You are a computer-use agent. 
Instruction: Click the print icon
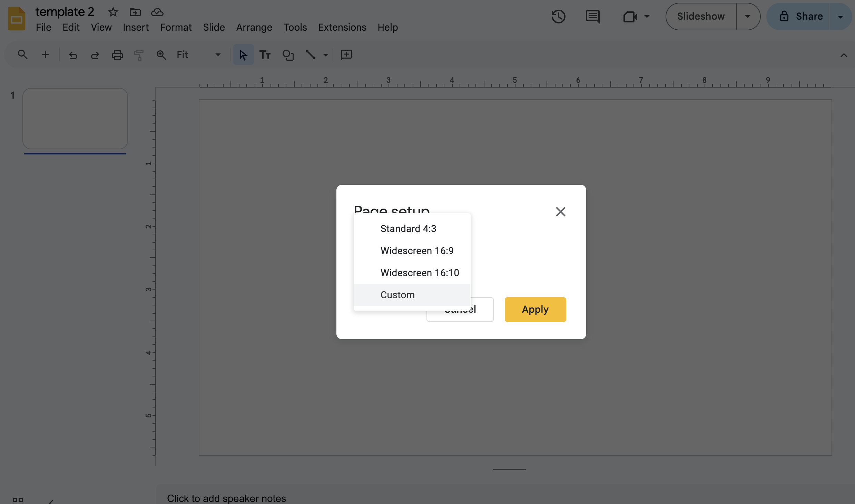pos(117,55)
